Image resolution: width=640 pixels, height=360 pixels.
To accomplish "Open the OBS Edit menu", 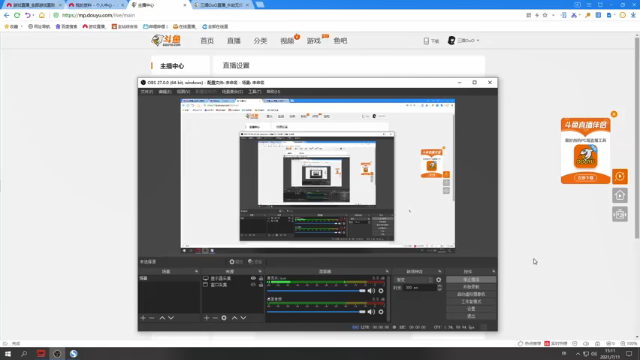I will [165, 92].
